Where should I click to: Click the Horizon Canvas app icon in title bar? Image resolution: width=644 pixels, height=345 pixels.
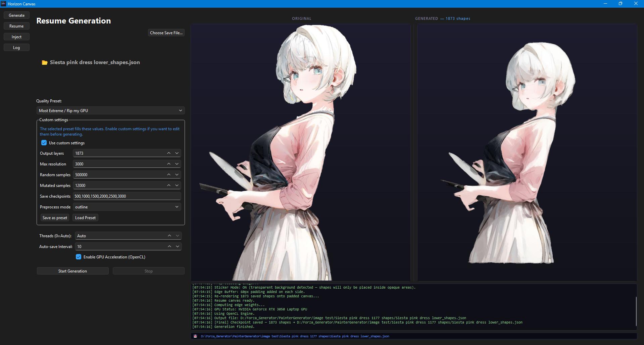(3, 4)
